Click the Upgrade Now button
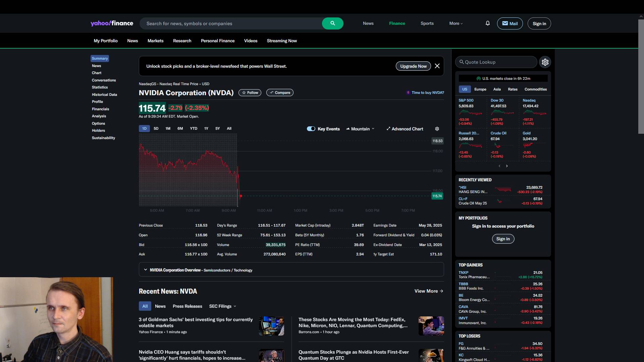The height and width of the screenshot is (362, 644). click(x=413, y=66)
